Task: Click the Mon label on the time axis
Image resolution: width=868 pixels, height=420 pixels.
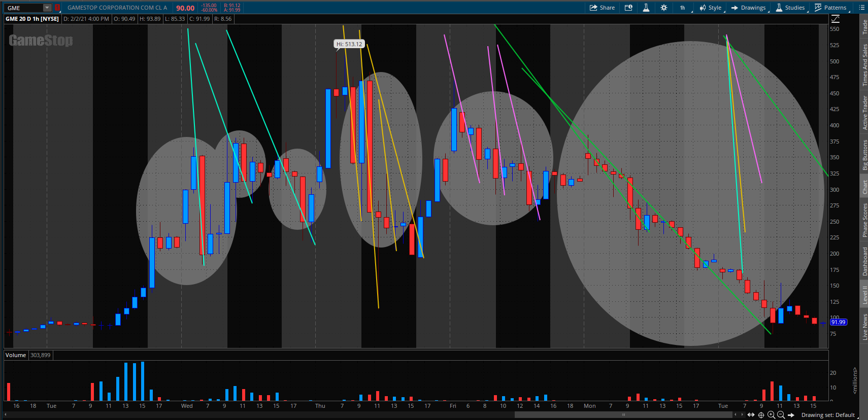Action: [x=590, y=406]
